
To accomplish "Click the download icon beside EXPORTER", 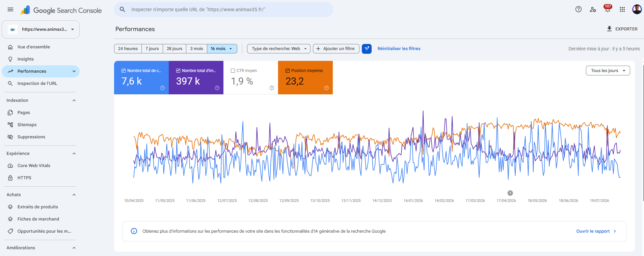I will pyautogui.click(x=609, y=29).
